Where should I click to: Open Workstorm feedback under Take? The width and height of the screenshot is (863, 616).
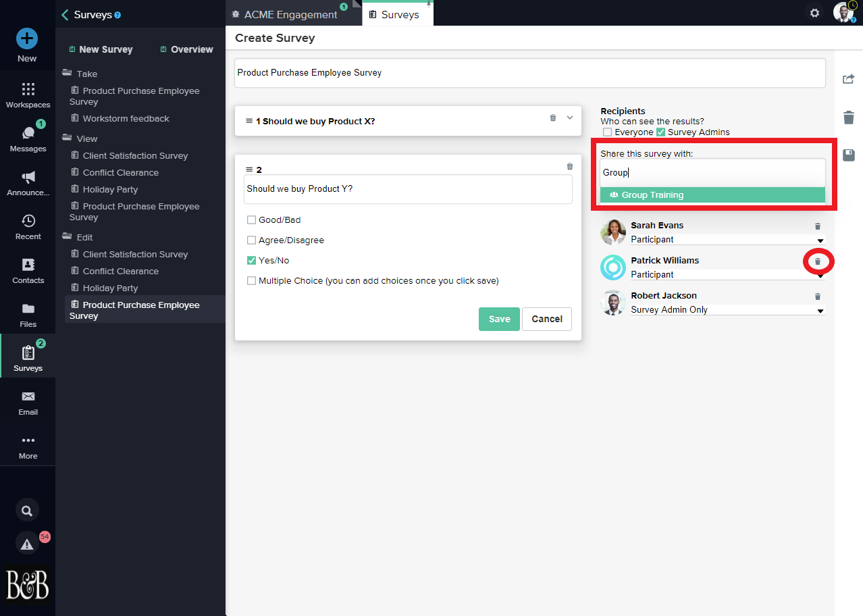click(120, 118)
